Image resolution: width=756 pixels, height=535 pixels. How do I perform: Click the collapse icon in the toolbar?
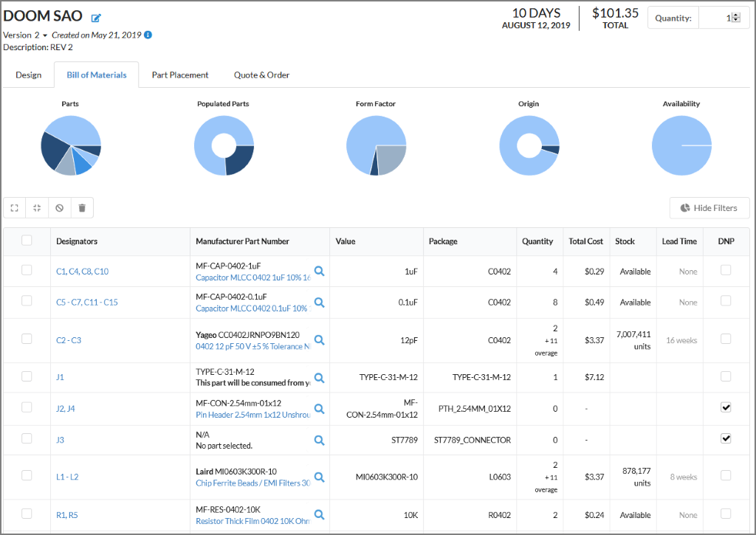[37, 208]
